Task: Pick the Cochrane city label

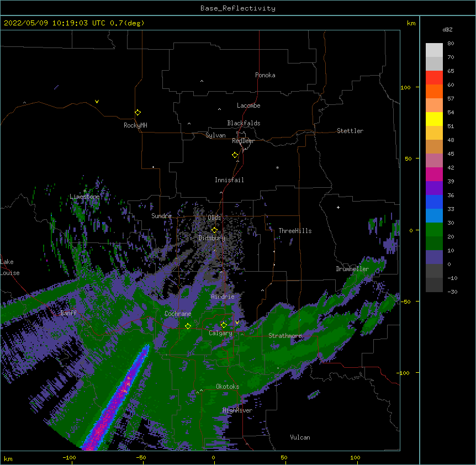Action: coord(178,314)
